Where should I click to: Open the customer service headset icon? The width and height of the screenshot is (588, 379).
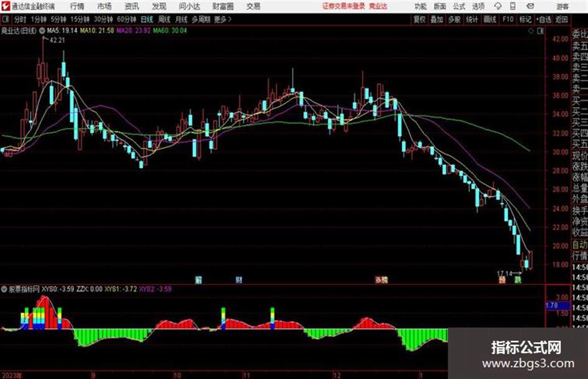click(498, 6)
